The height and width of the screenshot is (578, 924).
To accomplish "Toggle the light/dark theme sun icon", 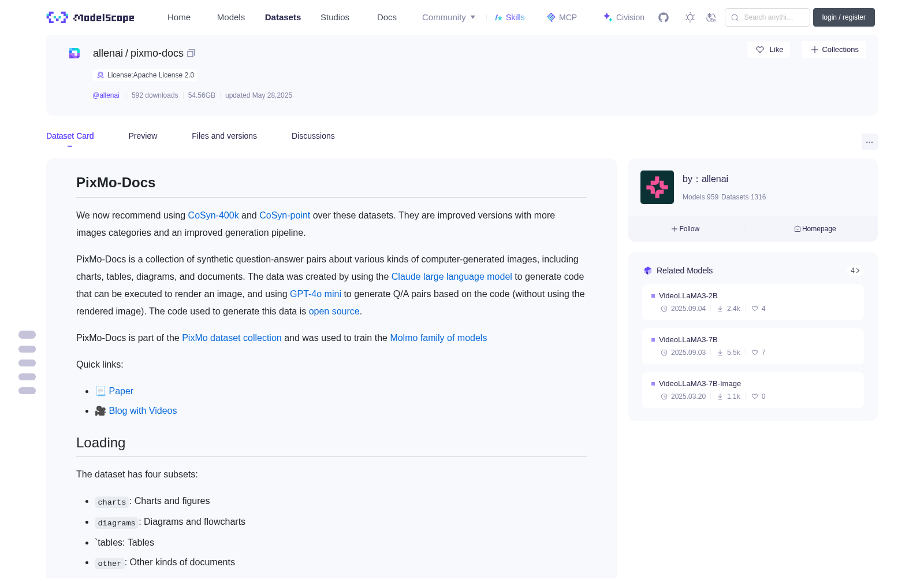I will [x=690, y=17].
